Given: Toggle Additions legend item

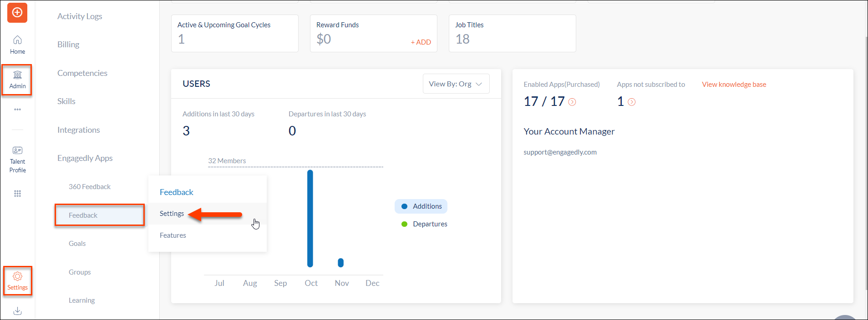Looking at the screenshot, I should [x=421, y=206].
